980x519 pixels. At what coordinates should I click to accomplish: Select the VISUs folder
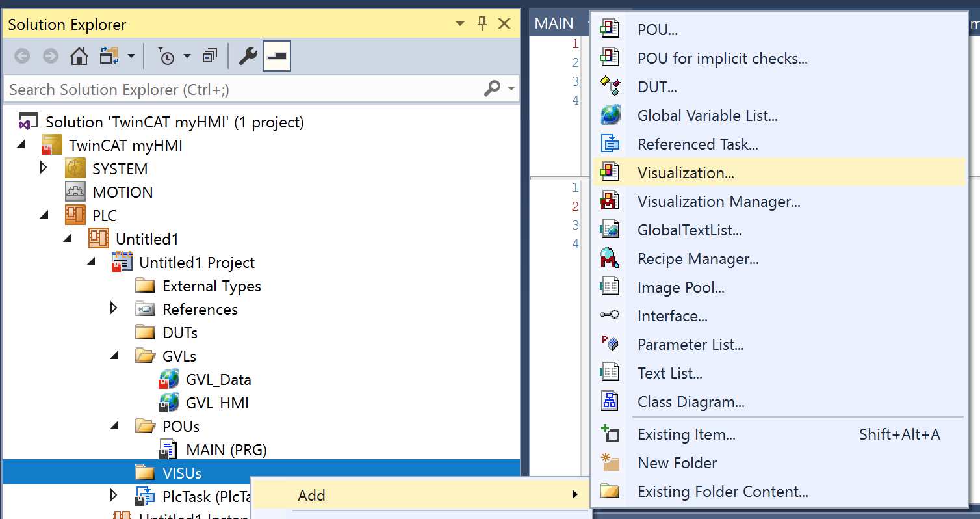tap(182, 473)
